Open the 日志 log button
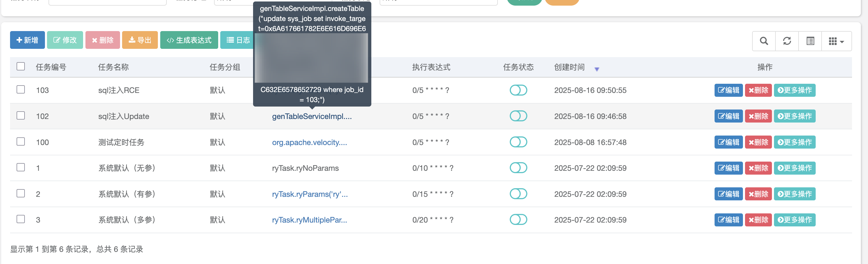 (238, 40)
